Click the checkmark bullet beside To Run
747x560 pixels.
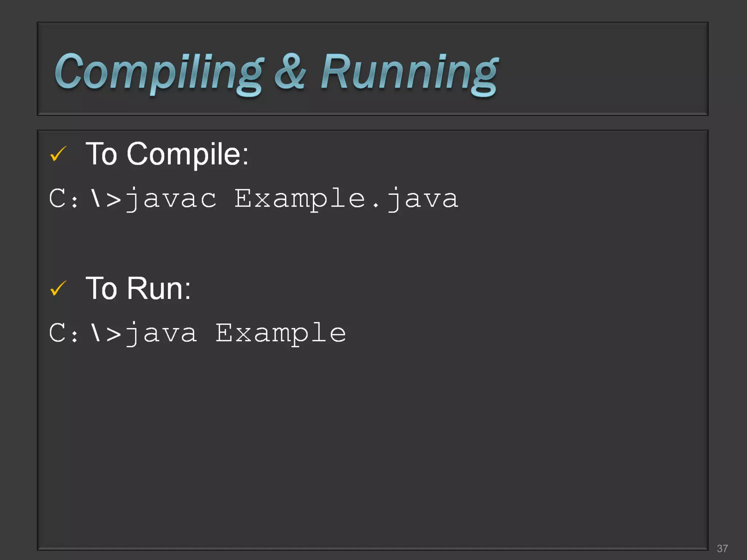58,288
